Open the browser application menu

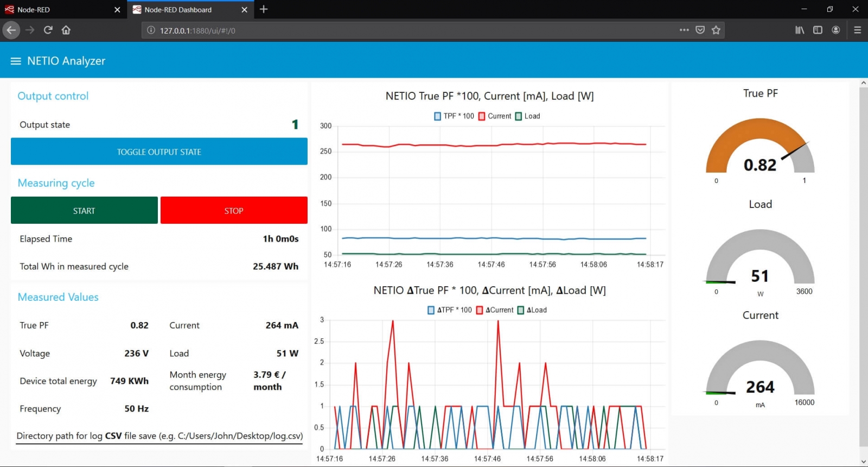pyautogui.click(x=857, y=30)
